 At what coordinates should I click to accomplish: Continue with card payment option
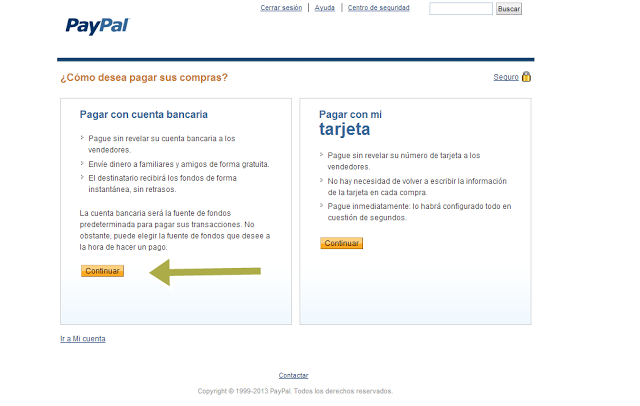[x=342, y=243]
